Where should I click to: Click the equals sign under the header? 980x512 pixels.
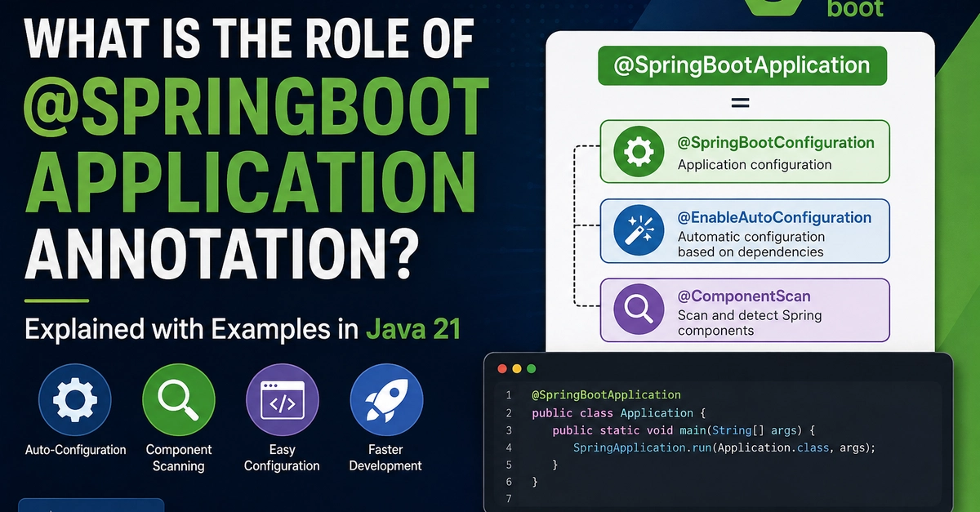(x=739, y=104)
